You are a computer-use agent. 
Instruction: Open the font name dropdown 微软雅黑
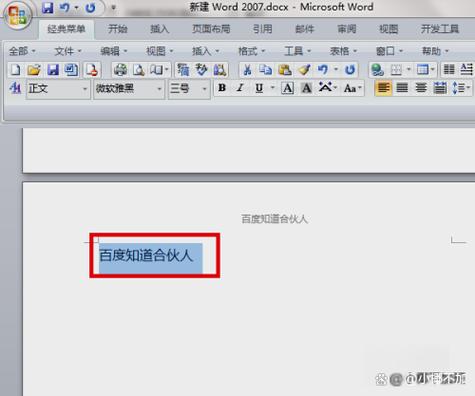(129, 89)
